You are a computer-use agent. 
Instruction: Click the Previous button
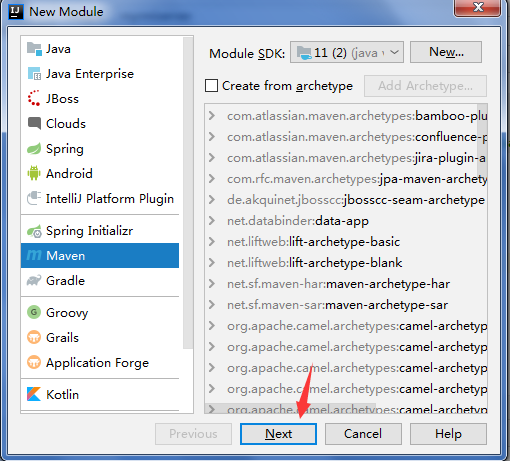click(x=193, y=434)
